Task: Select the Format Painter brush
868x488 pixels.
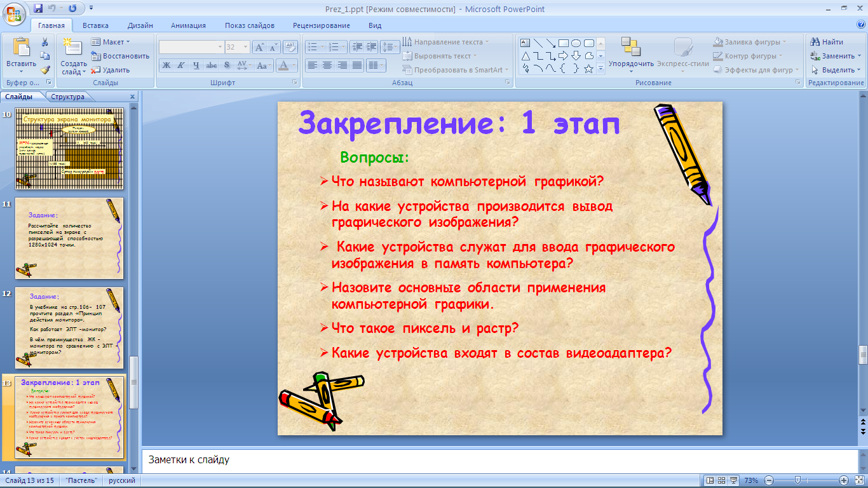Action: tap(45, 70)
